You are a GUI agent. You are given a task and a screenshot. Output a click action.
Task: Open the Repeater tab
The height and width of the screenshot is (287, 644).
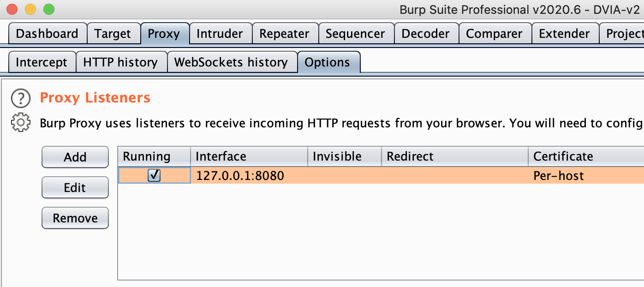(285, 34)
